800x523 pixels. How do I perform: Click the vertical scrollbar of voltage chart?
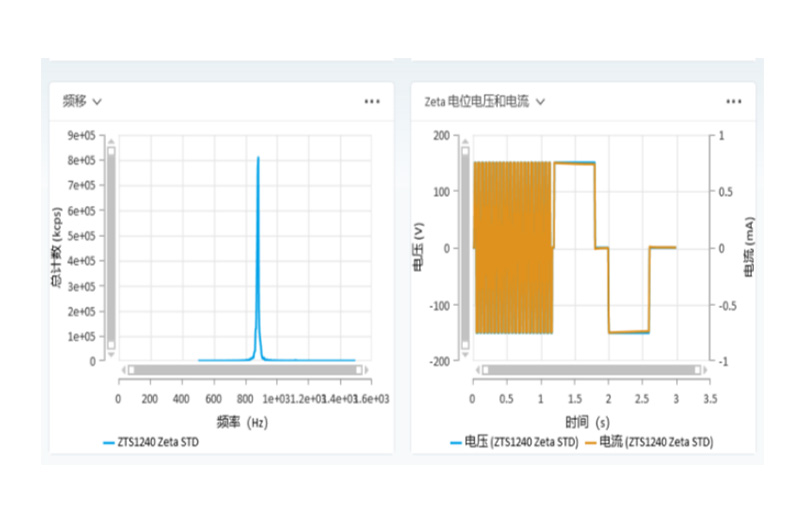465,247
